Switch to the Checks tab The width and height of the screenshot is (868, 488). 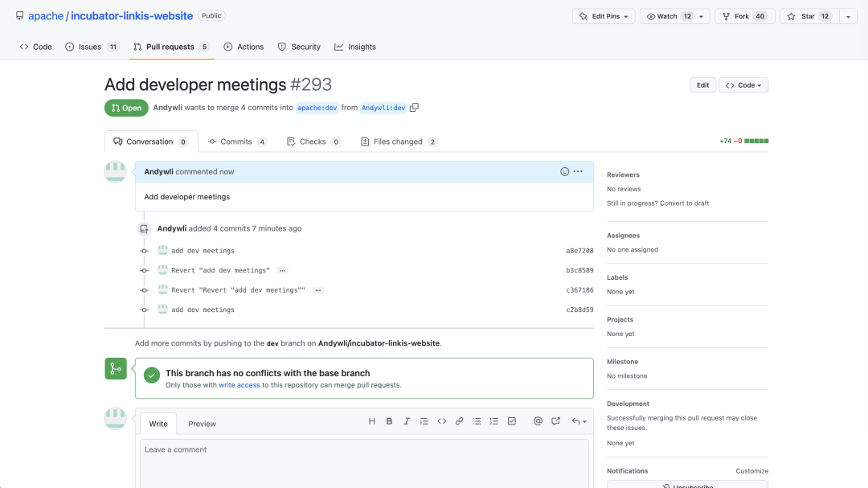314,141
